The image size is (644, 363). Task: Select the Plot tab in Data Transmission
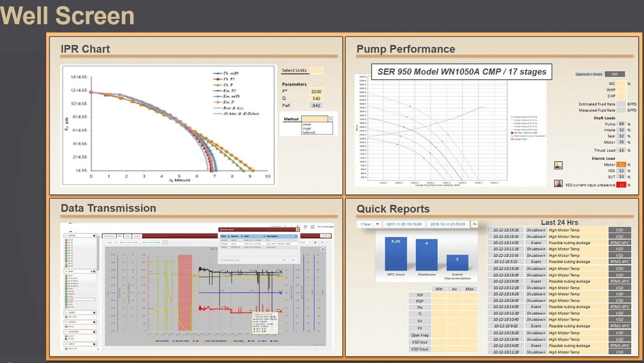120,236
